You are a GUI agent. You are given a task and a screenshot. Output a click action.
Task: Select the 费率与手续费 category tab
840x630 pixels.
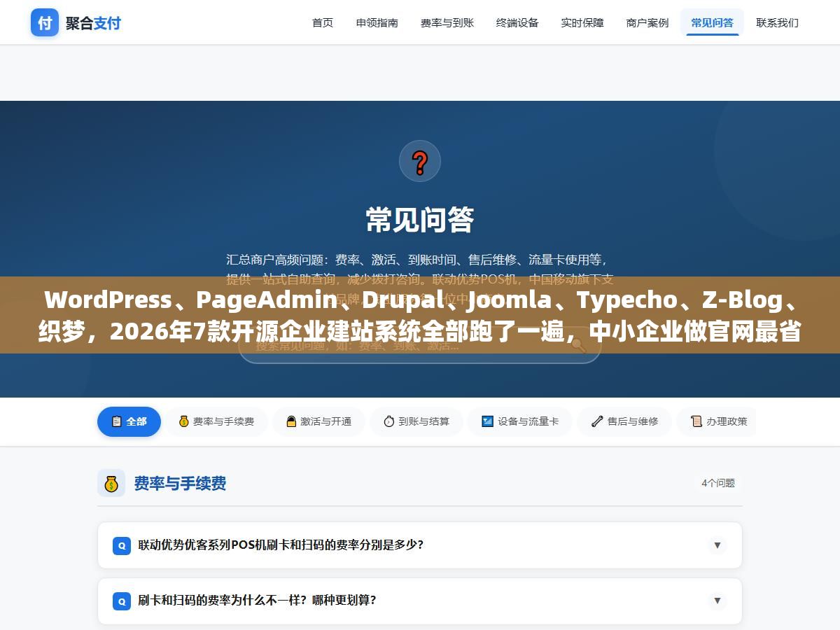coord(216,421)
